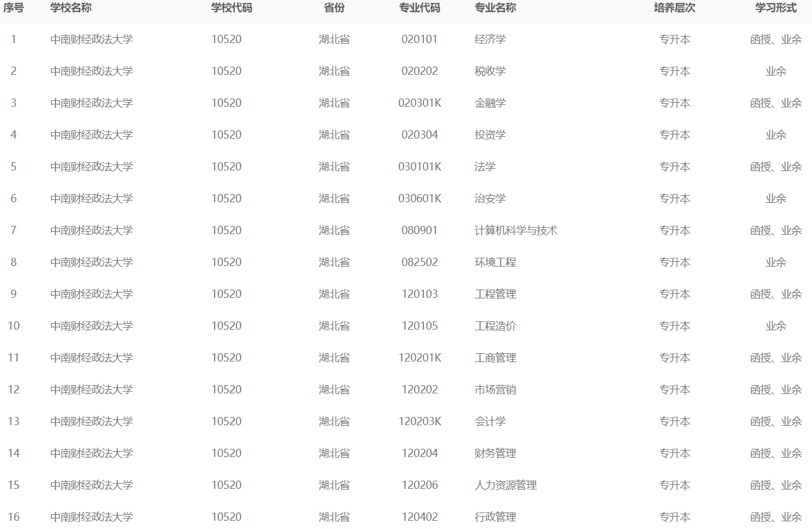Click major code 120203K

pos(420,422)
